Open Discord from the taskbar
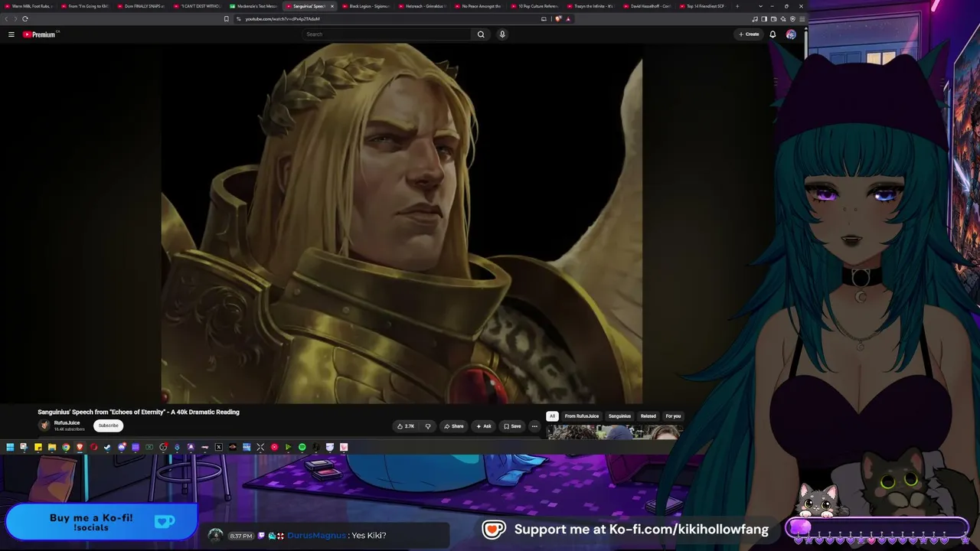 122,447
